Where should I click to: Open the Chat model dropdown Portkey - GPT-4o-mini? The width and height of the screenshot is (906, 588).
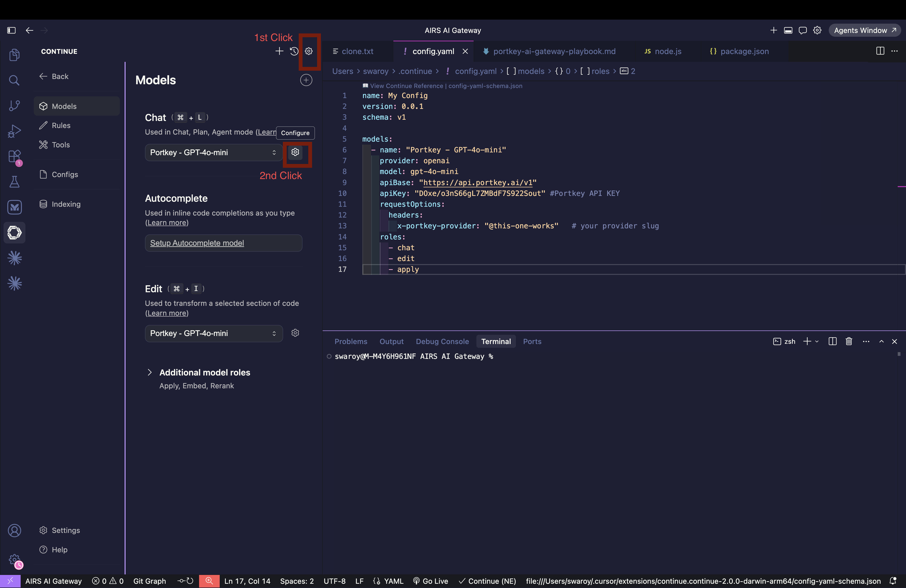(214, 152)
